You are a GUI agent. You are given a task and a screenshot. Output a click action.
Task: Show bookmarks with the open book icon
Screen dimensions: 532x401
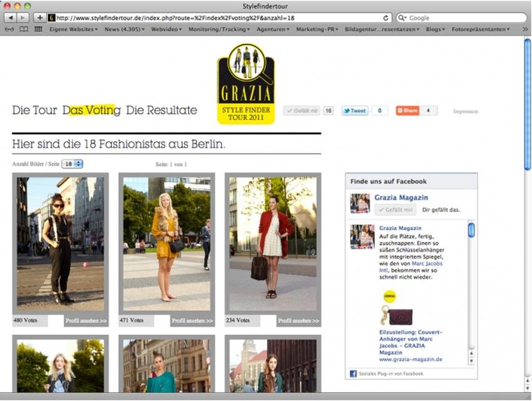point(24,29)
